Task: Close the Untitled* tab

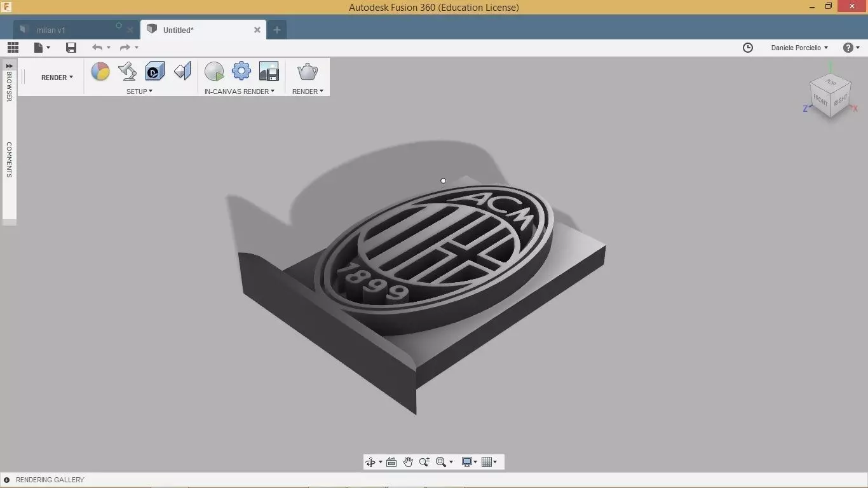Action: 257,30
